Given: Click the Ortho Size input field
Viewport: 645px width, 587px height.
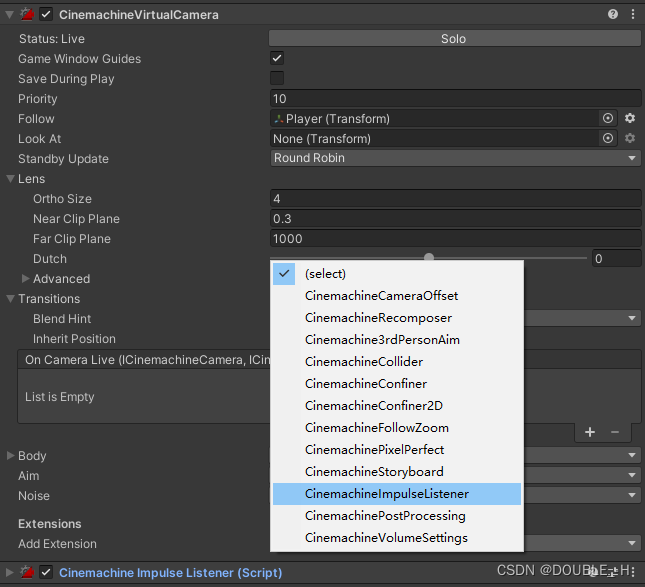Looking at the screenshot, I should click(455, 199).
